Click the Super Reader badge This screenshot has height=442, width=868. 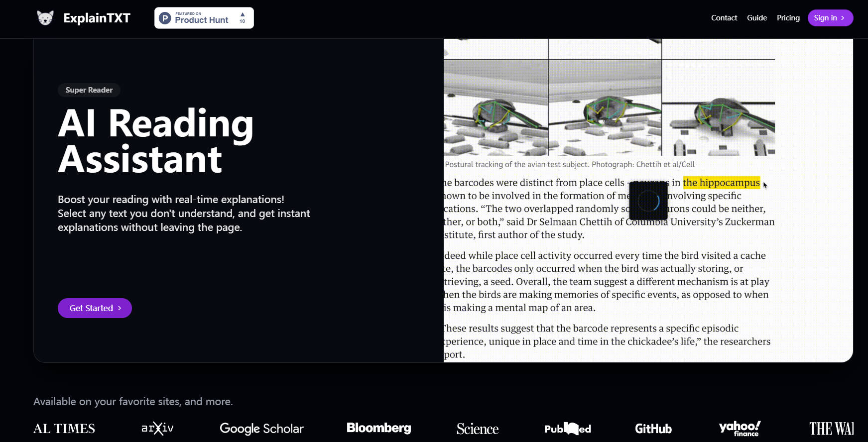pos(89,90)
